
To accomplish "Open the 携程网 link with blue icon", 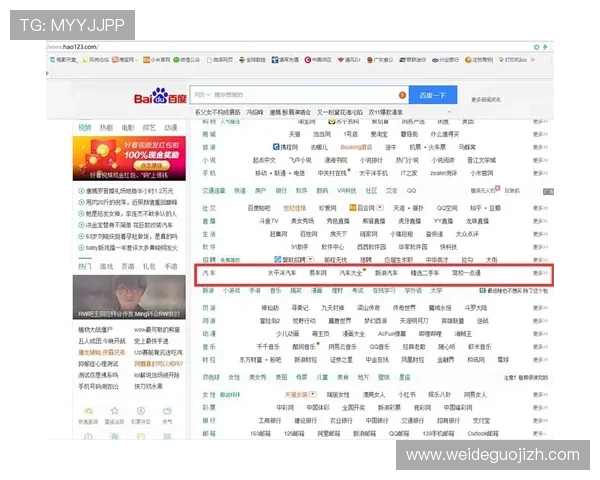I will [x=285, y=147].
